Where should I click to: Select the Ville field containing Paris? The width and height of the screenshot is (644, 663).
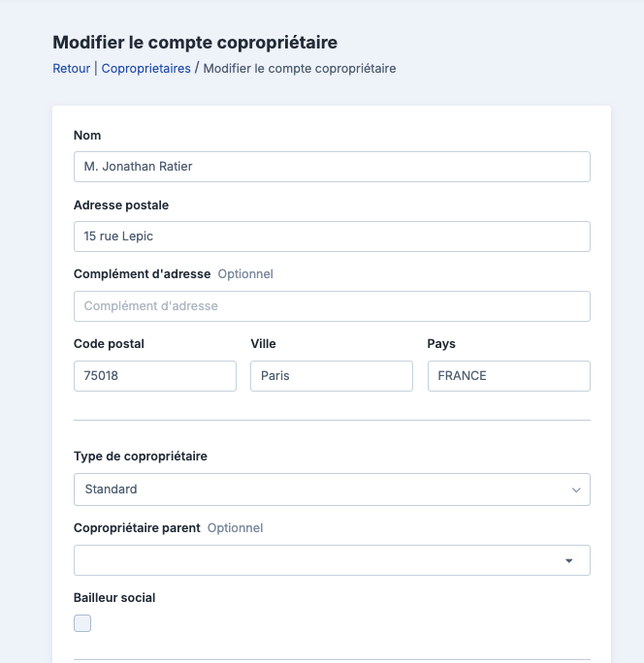point(332,376)
